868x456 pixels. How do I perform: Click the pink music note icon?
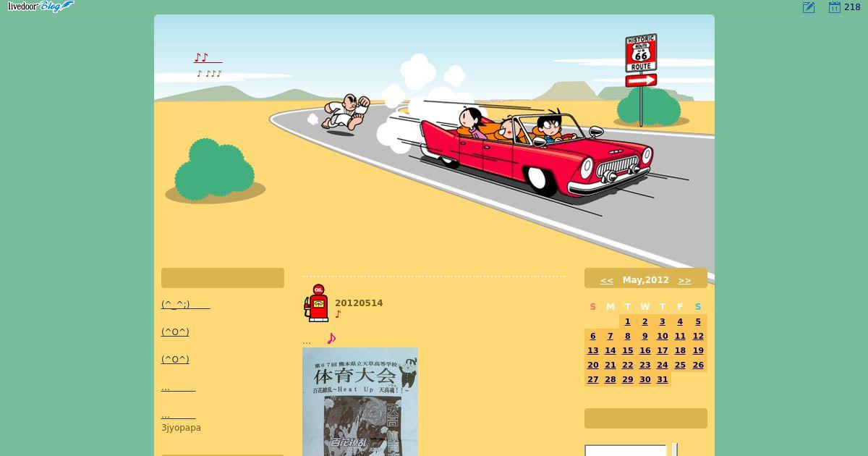331,338
